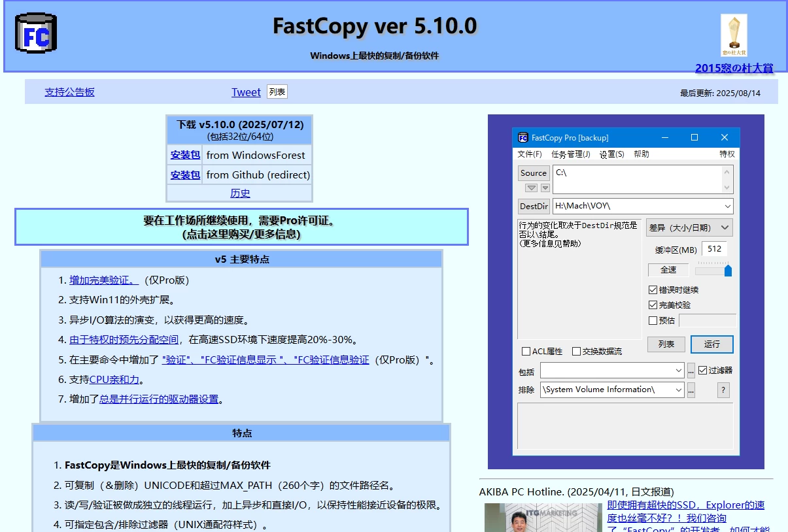788x532 pixels.
Task: Expand the DestDir path dropdown
Action: point(727,206)
